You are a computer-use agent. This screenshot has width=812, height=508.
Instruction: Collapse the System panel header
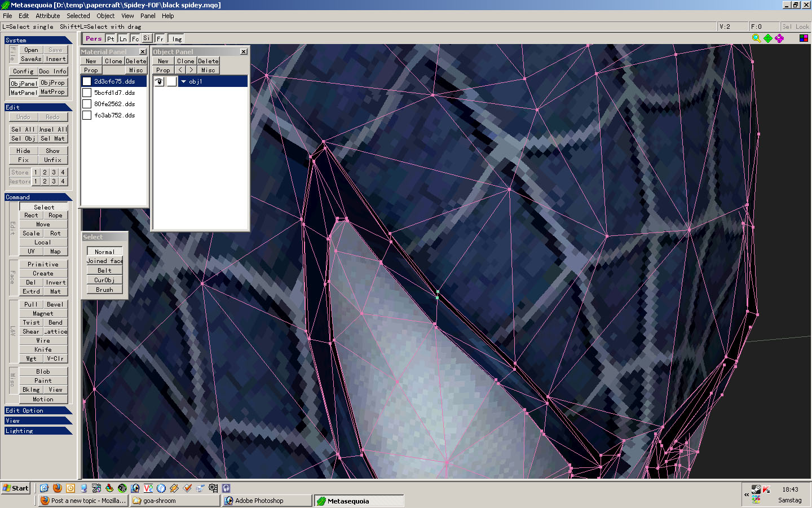coord(38,40)
